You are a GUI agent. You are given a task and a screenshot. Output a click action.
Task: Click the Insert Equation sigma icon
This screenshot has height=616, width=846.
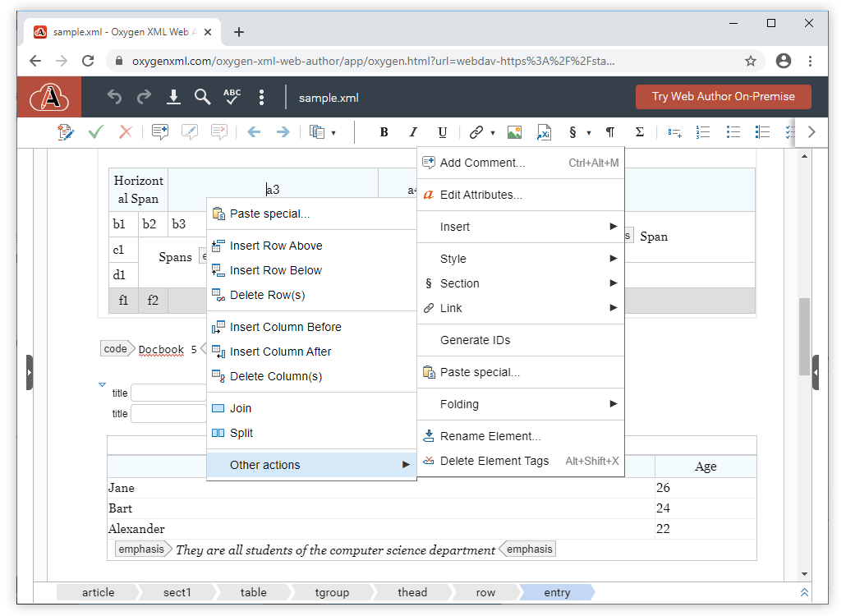639,132
